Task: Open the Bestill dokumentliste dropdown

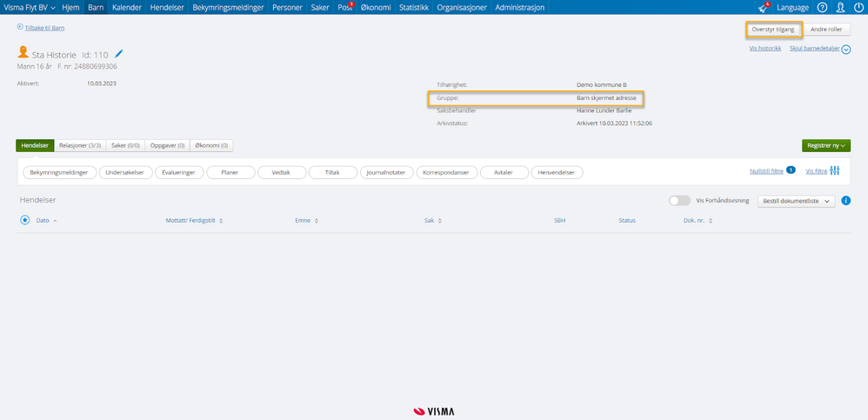Action: pos(796,201)
